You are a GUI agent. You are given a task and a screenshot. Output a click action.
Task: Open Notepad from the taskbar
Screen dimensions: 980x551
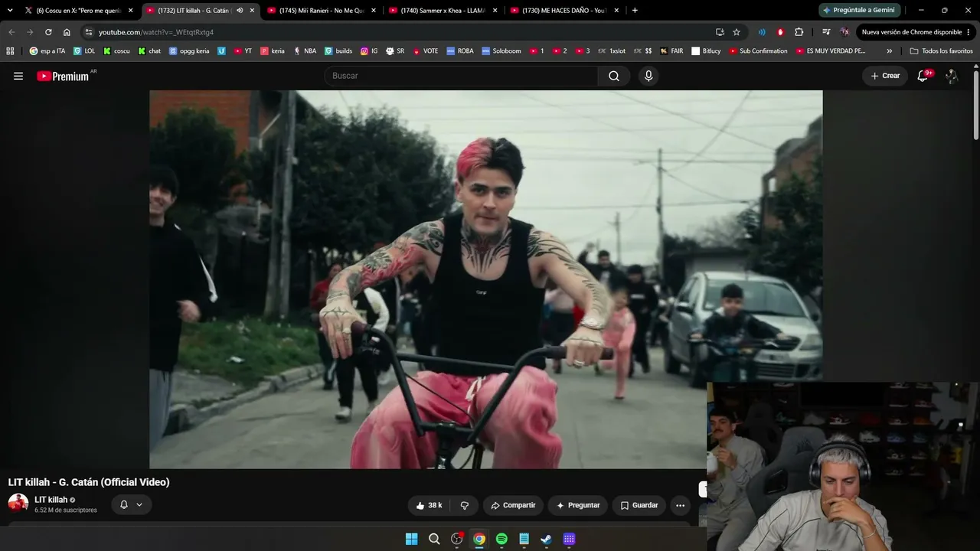524,539
